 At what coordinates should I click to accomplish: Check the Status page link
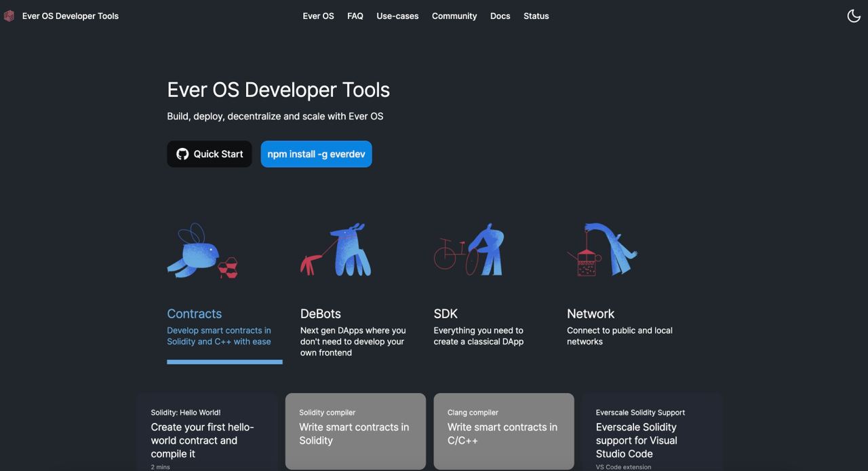coord(536,16)
